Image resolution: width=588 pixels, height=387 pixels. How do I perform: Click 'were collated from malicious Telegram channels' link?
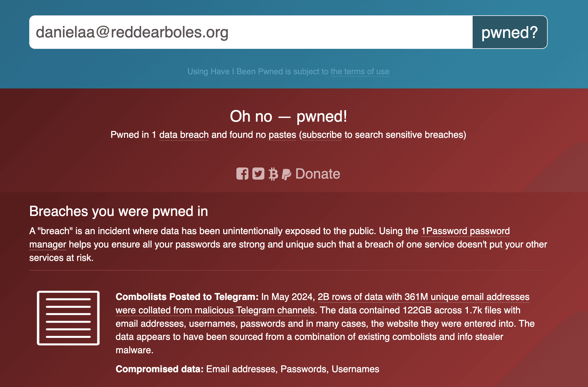(215, 310)
